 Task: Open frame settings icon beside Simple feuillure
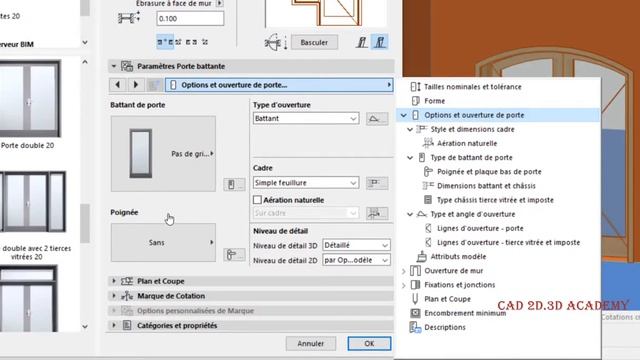(x=377, y=183)
